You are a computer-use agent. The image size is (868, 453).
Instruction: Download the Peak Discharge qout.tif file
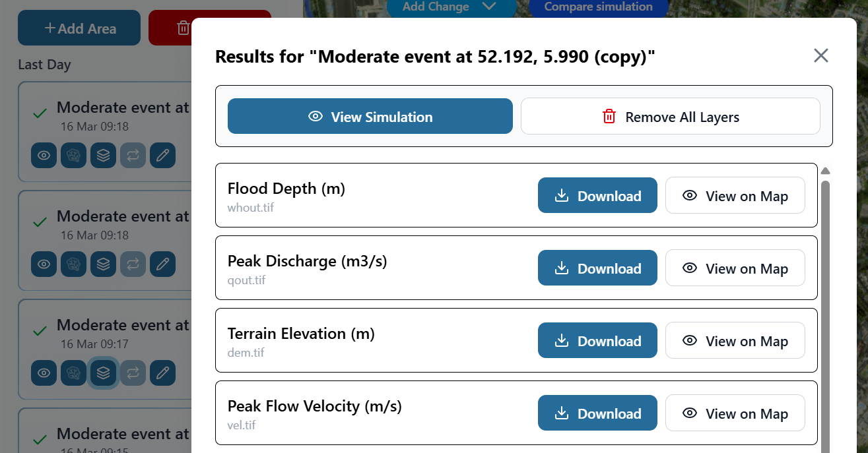(597, 268)
